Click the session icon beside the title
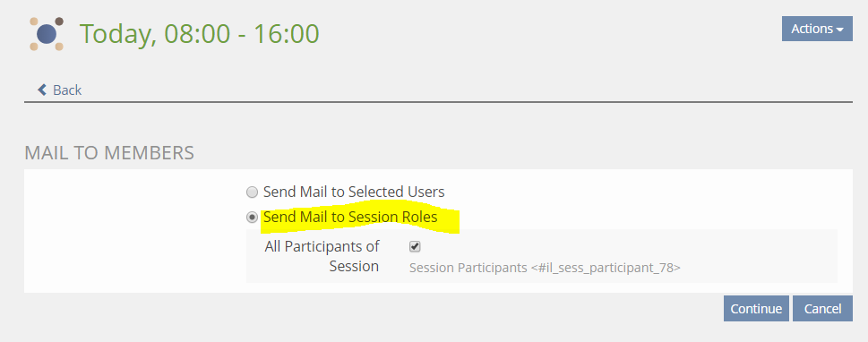The height and width of the screenshot is (342, 868). pos(47,34)
